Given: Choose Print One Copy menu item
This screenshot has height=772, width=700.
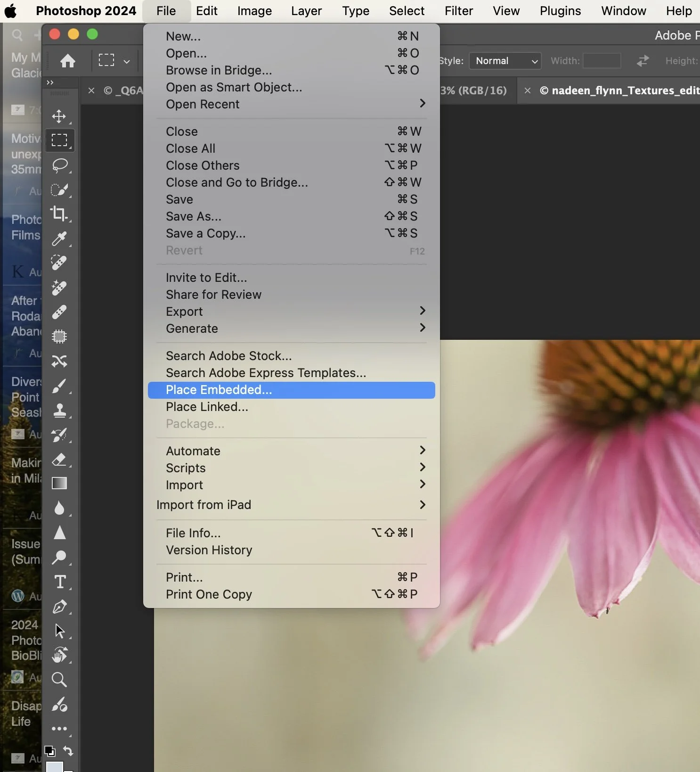Looking at the screenshot, I should [292, 594].
